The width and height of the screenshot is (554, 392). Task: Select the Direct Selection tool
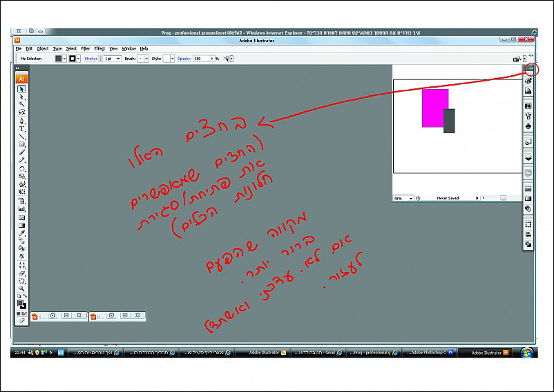(x=22, y=97)
